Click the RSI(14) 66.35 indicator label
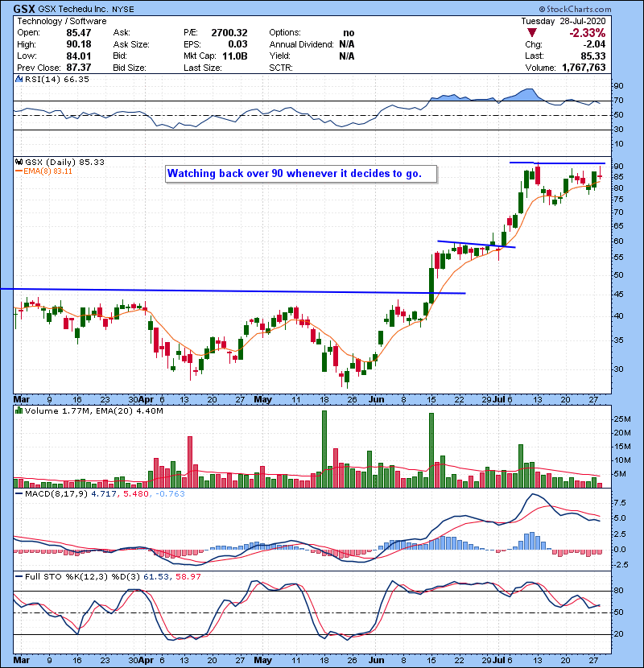The image size is (644, 668). (56, 79)
